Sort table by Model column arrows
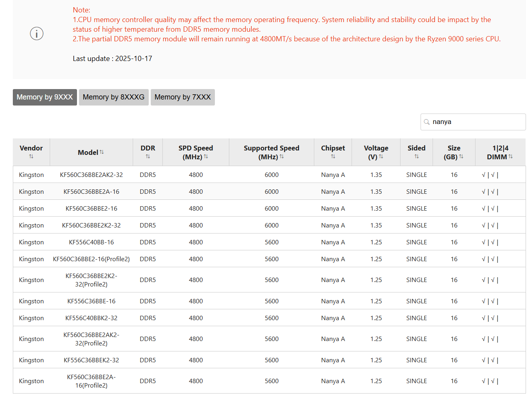Image resolution: width=532 pixels, height=400 pixels. (x=102, y=152)
